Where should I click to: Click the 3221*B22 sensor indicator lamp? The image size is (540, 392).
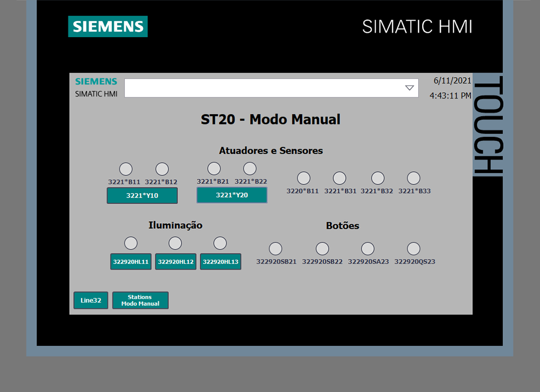pyautogui.click(x=250, y=169)
